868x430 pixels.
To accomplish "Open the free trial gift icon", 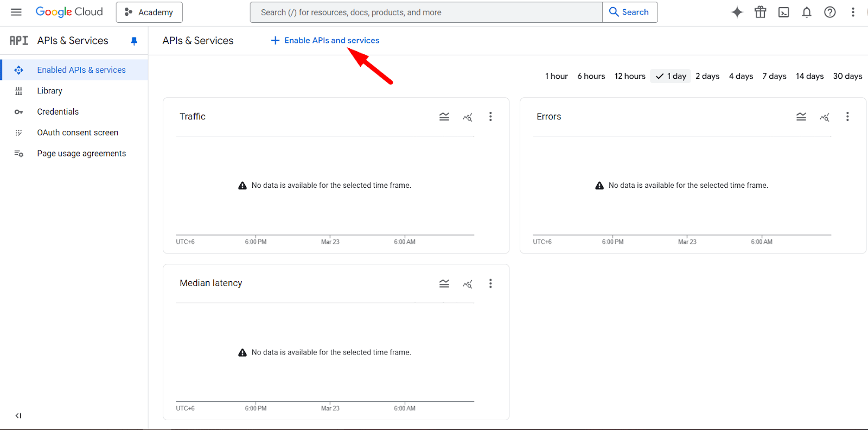I will click(761, 12).
